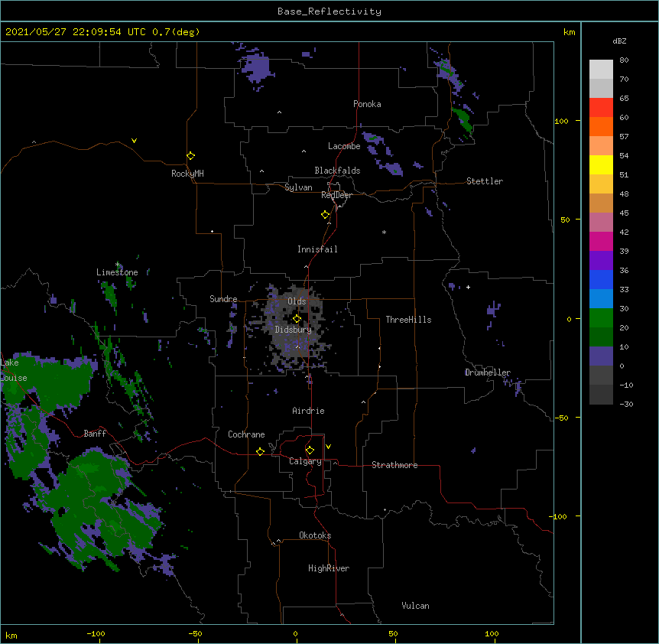Click the red legend swatch below 65

601,107
